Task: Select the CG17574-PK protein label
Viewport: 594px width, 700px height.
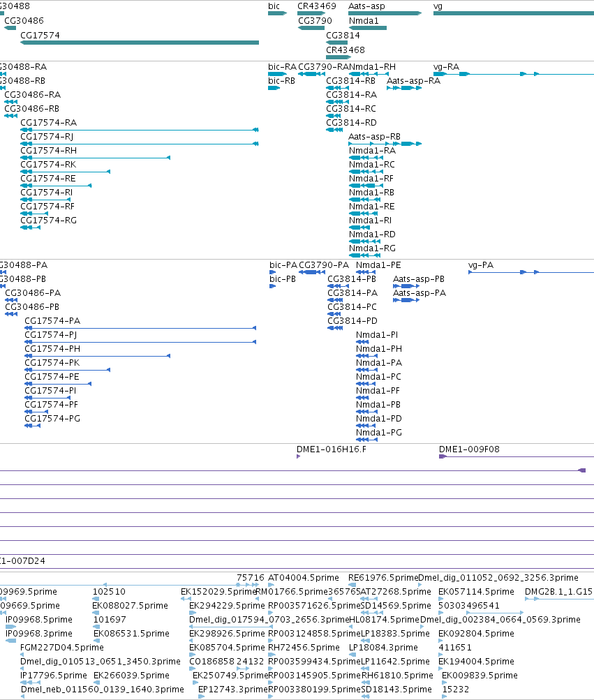Action: point(52,362)
